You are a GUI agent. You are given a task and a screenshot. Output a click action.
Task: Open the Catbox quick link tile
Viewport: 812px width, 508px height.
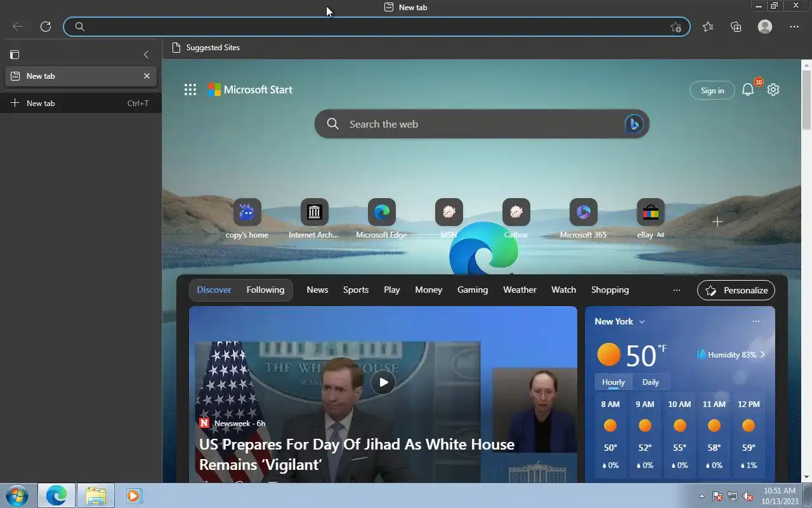(x=516, y=219)
